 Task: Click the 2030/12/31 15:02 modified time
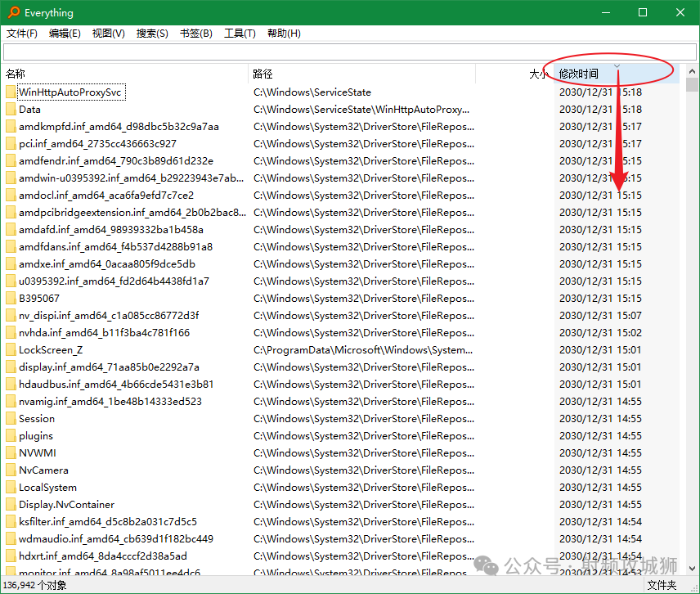[x=600, y=333]
